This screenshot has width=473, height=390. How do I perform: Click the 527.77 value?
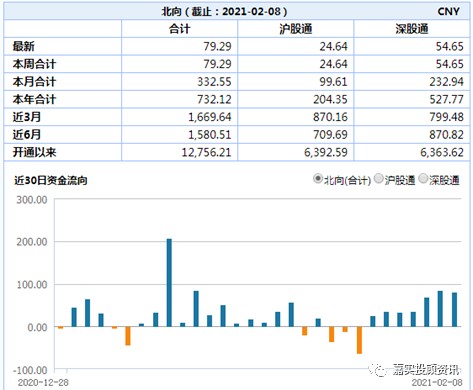pos(446,99)
